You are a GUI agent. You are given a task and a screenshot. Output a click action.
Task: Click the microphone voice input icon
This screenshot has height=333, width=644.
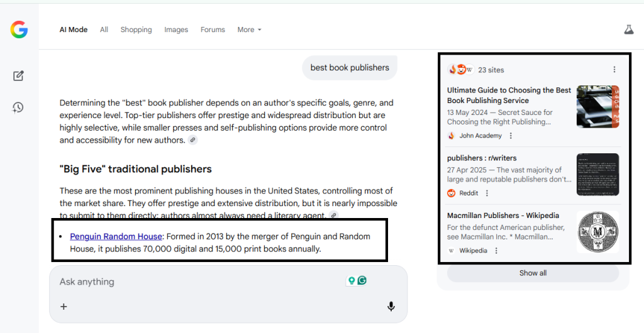point(391,307)
